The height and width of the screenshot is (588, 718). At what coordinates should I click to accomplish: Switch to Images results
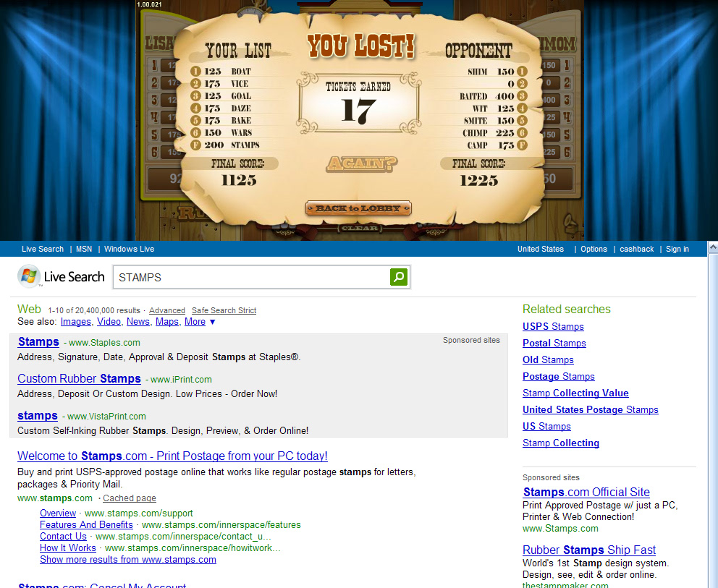[x=76, y=322]
